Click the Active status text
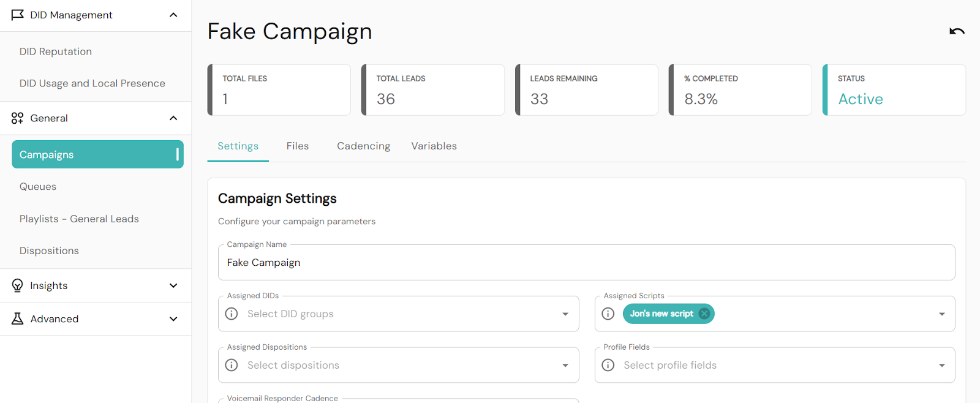This screenshot has width=980, height=403. 861,99
